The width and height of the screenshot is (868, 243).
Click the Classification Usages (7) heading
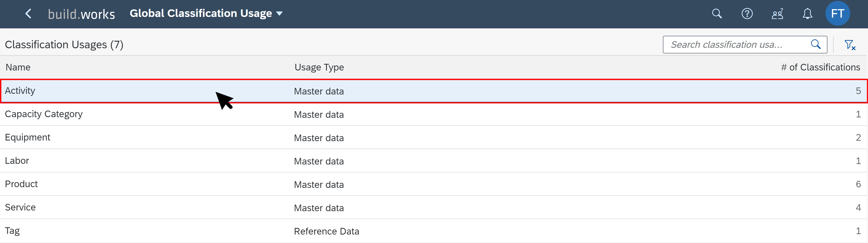point(64,44)
